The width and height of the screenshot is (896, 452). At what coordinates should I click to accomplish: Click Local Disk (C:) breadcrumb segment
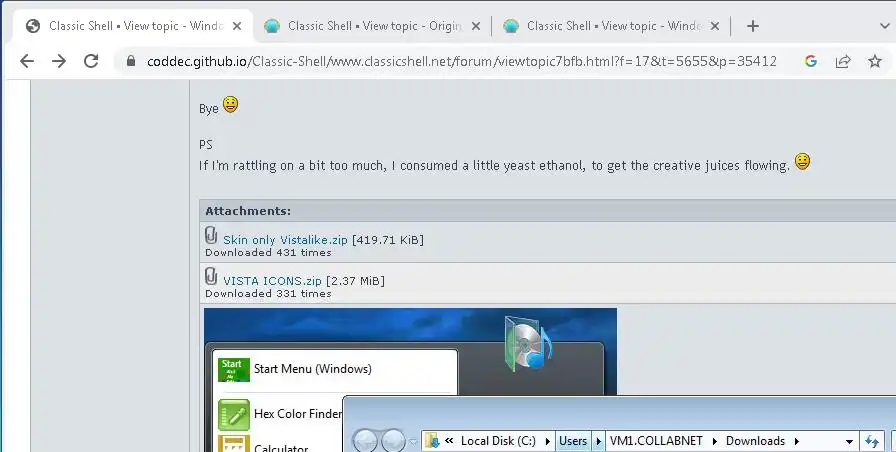[x=498, y=441]
